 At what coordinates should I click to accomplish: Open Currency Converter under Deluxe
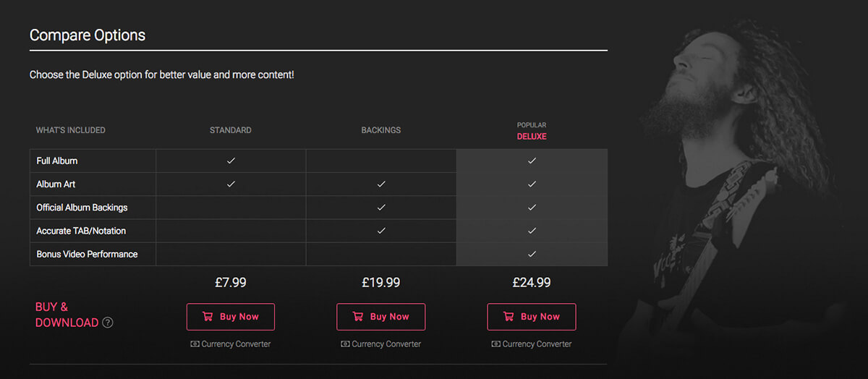pyautogui.click(x=537, y=344)
